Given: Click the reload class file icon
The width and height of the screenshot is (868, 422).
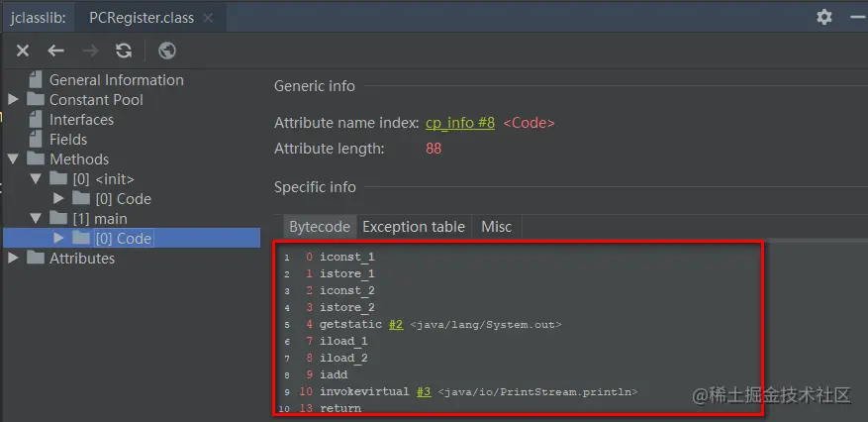Looking at the screenshot, I should click(x=124, y=51).
